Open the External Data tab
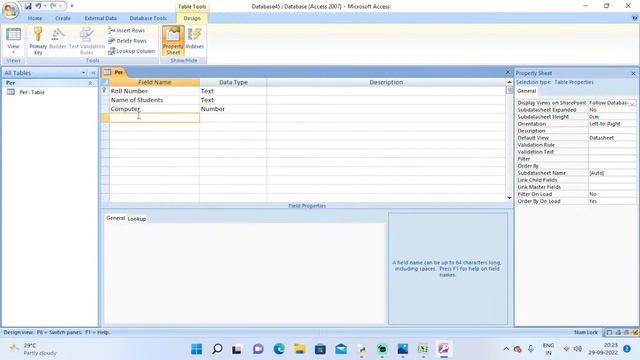This screenshot has width=640, height=360. pyautogui.click(x=100, y=18)
